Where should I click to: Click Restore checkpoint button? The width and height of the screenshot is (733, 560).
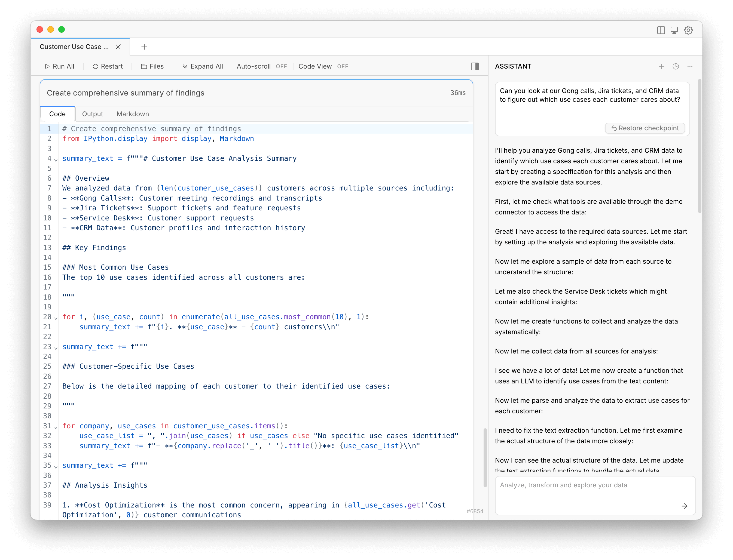tap(645, 128)
